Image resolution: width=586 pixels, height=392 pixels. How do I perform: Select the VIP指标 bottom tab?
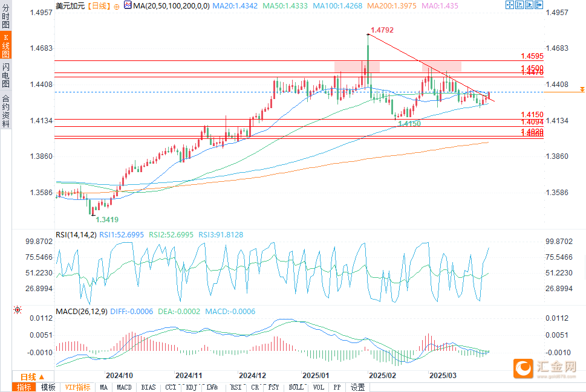click(78, 387)
